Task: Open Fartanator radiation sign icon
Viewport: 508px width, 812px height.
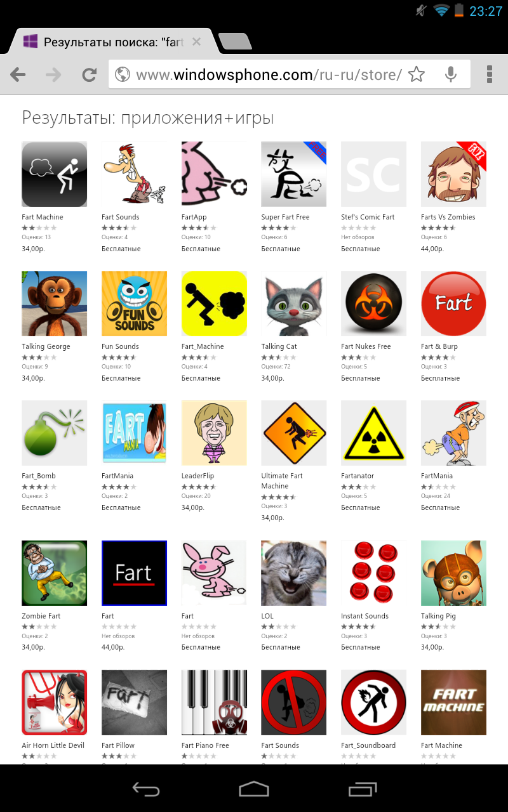Action: (x=374, y=433)
